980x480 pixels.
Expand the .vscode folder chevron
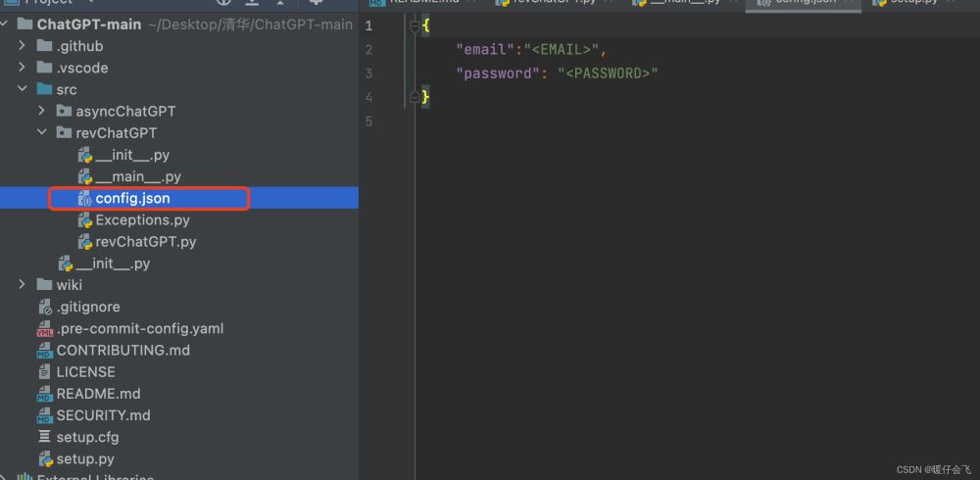click(x=22, y=67)
